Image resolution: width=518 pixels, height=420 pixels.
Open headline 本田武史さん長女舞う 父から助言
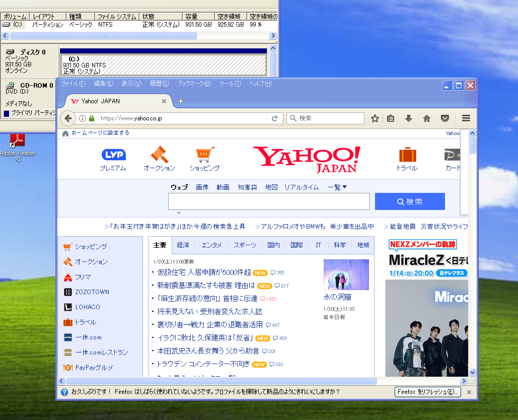(x=208, y=351)
